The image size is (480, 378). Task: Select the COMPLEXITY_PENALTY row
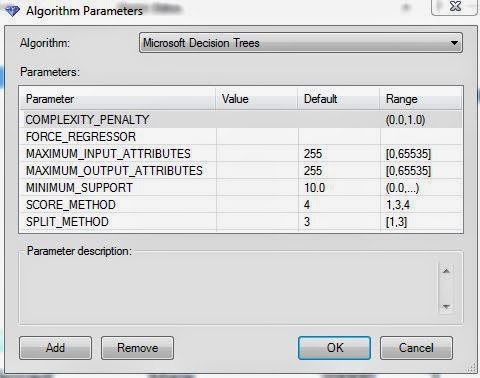point(241,120)
